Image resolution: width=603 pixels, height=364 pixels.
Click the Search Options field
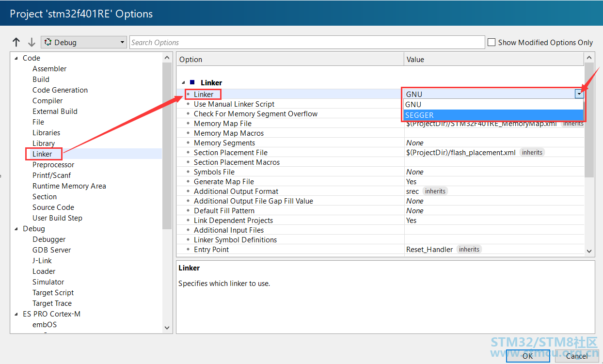tap(307, 42)
